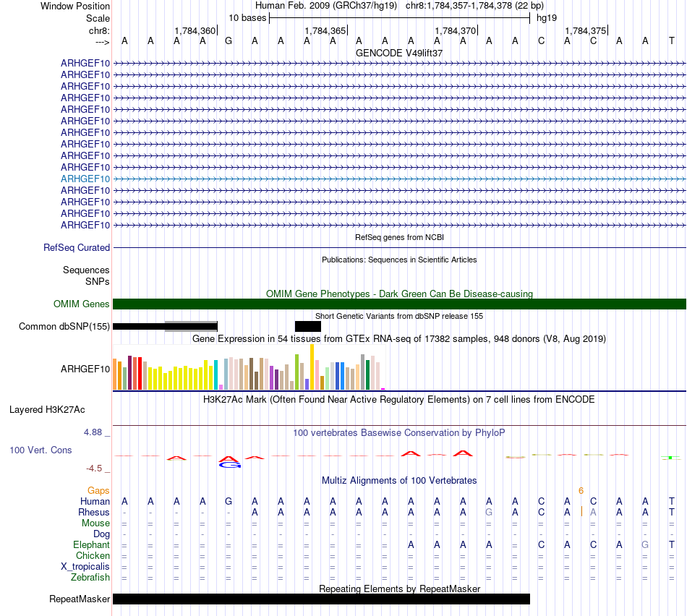Click the Human alignment row label
Viewport: 687px width, 616px height.
95,501
